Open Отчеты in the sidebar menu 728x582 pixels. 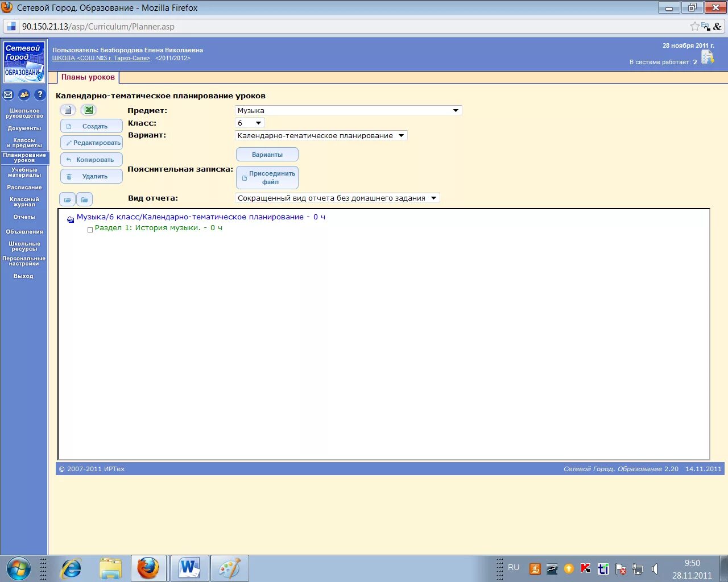point(24,217)
